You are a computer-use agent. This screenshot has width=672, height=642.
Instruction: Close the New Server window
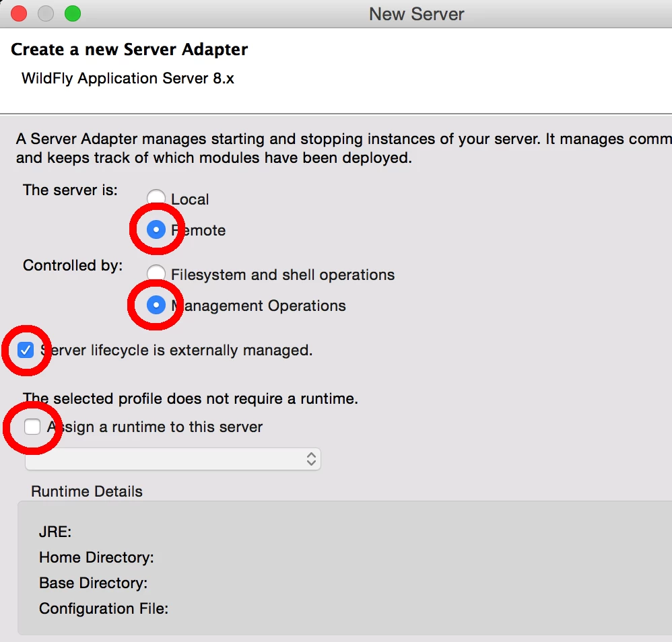(x=19, y=13)
